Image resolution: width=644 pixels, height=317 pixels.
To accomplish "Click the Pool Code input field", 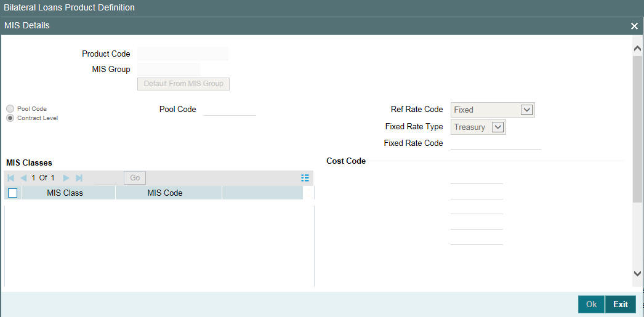I will click(230, 109).
